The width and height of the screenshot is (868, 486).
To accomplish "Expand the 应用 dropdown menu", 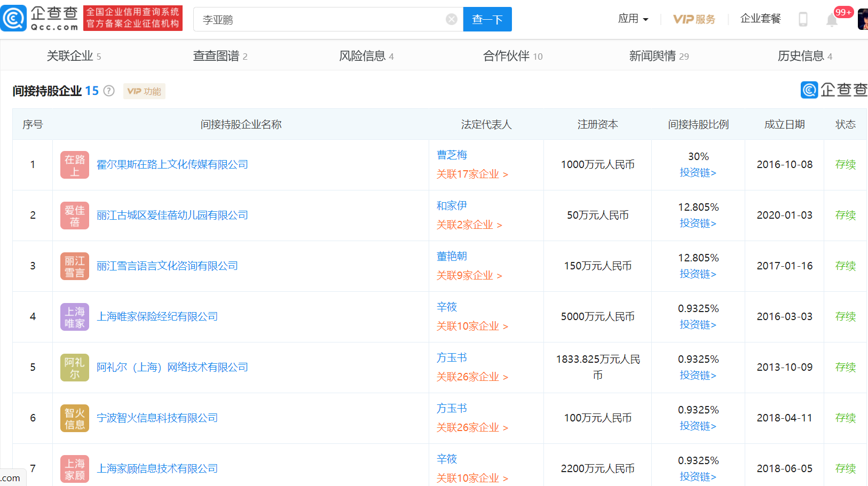I will coord(633,19).
